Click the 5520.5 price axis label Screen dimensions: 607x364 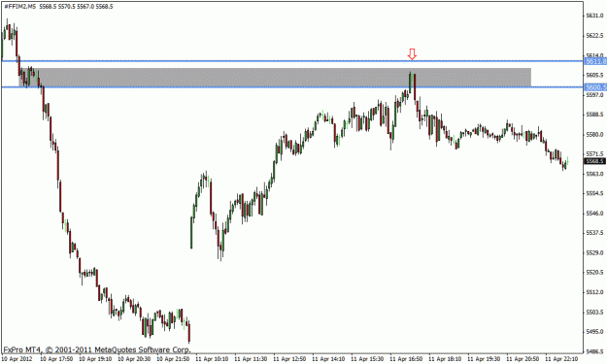click(595, 273)
